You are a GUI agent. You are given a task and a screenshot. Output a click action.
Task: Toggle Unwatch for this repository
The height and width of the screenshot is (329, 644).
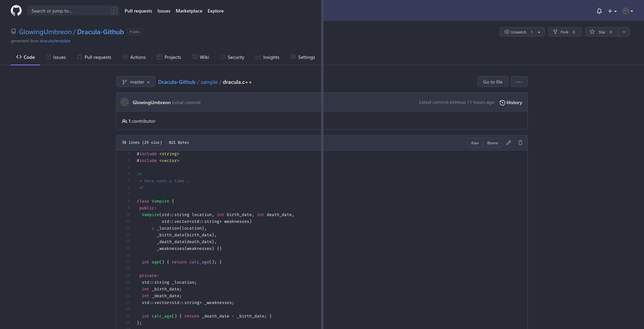pos(518,32)
